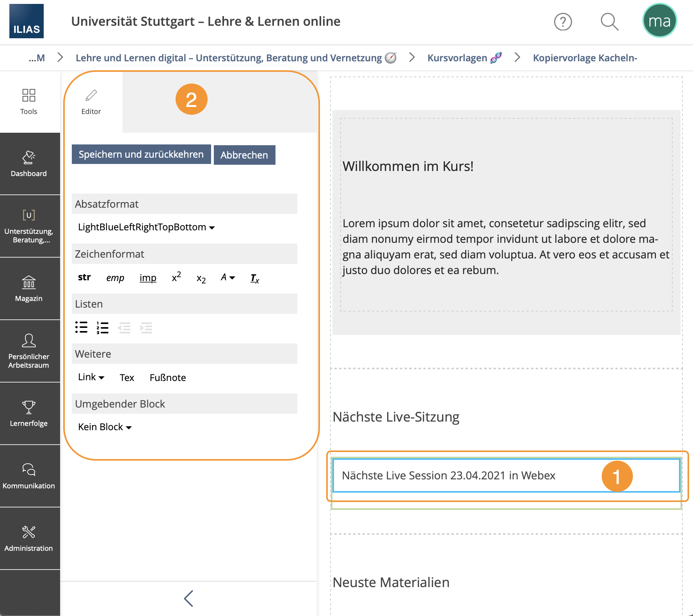Apply imp important character format

coord(148,278)
